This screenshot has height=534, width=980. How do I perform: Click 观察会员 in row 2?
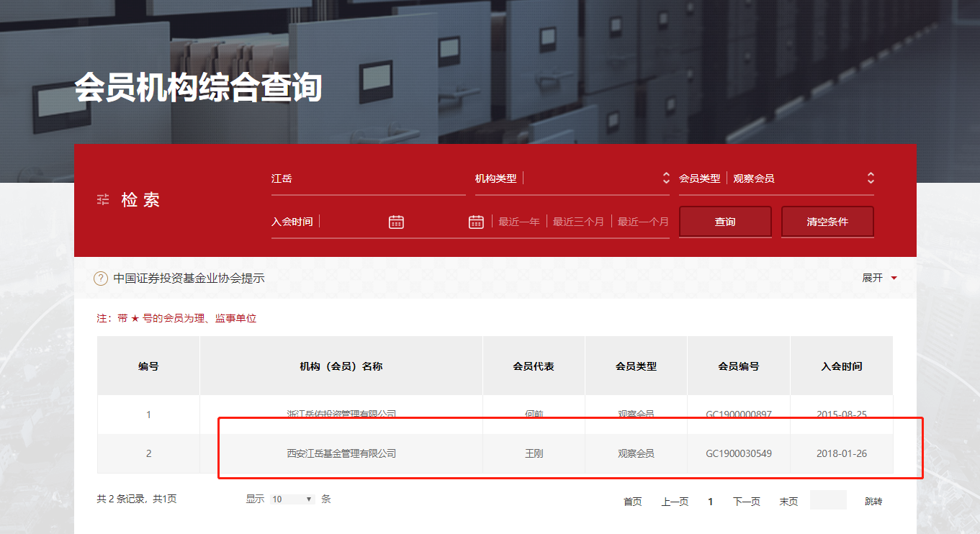637,453
